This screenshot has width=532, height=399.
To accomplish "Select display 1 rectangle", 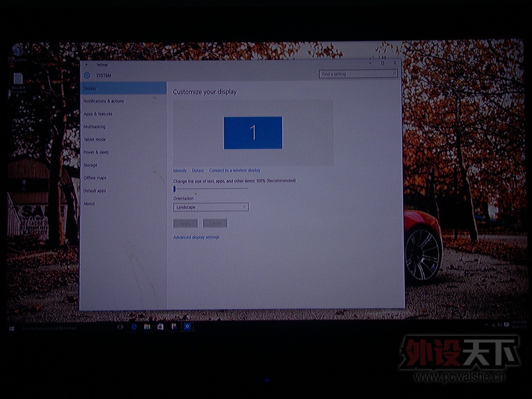I will 253,132.
